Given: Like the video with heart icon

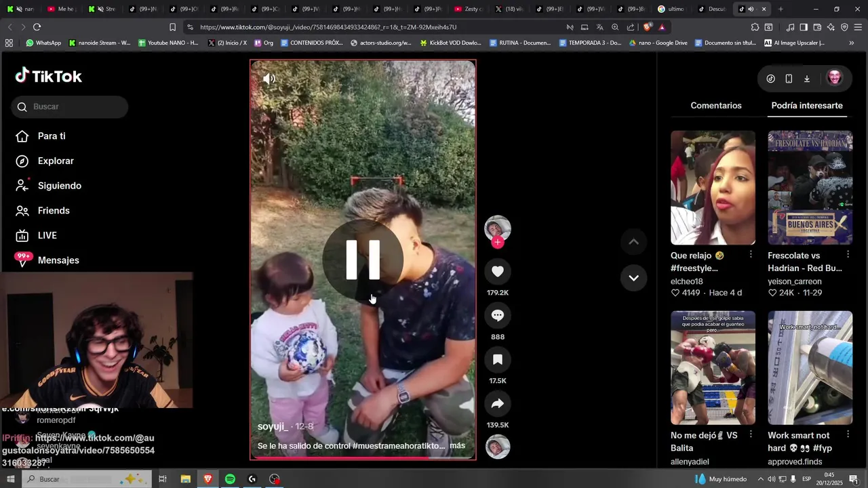Looking at the screenshot, I should click(498, 271).
